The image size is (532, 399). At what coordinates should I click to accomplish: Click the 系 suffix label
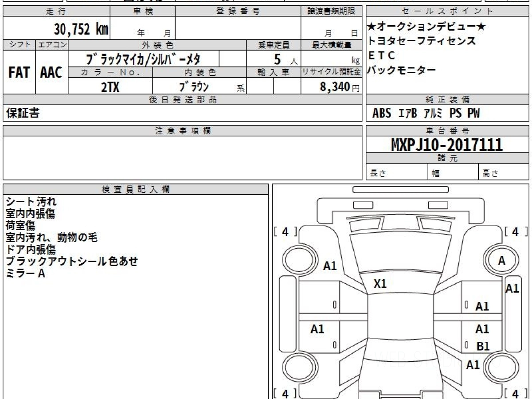coord(241,88)
